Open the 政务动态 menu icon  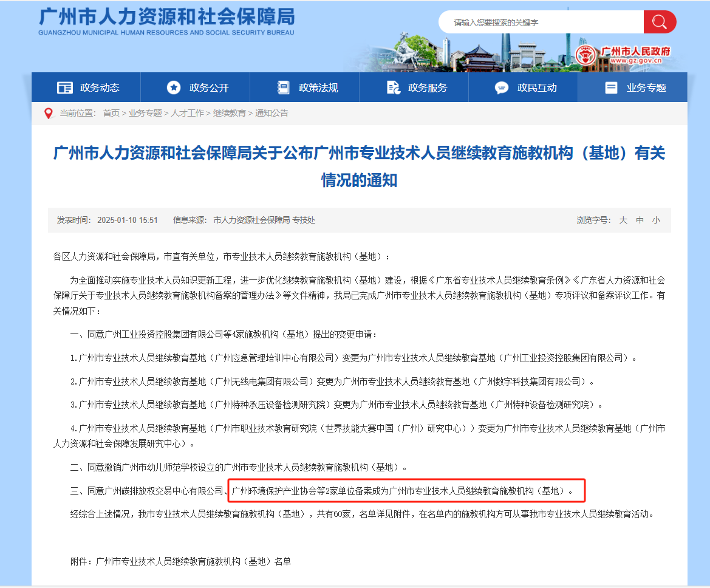tap(65, 87)
